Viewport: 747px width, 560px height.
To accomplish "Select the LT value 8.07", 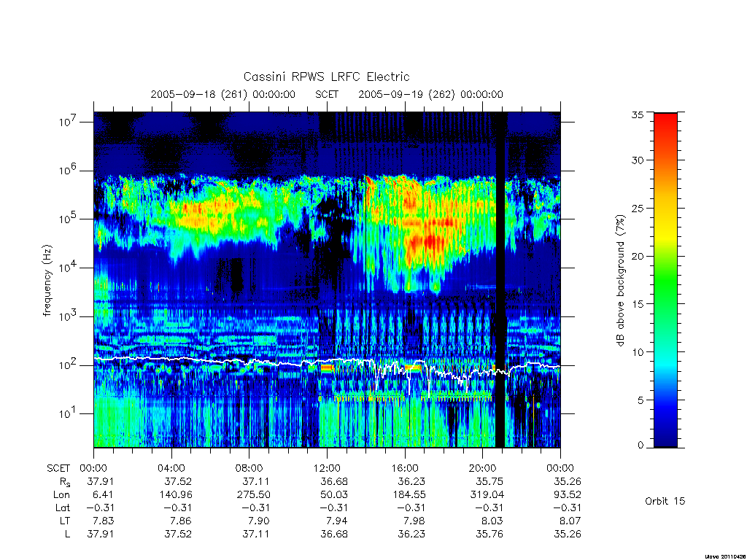I will (x=570, y=521).
